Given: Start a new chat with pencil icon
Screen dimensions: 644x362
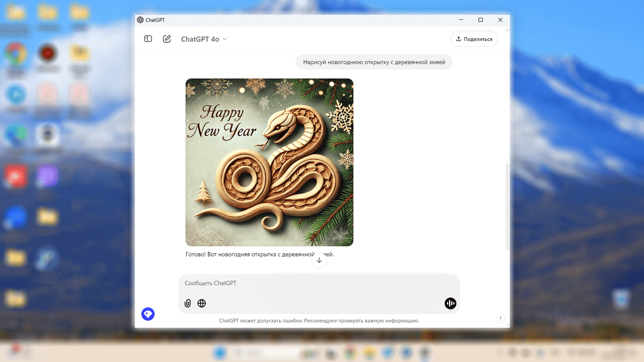Looking at the screenshot, I should [167, 39].
